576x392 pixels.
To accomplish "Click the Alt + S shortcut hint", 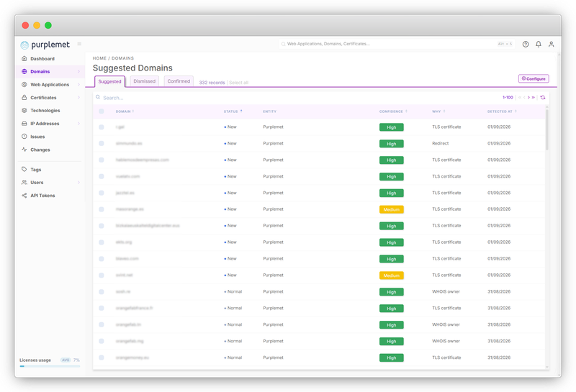I will [505, 44].
